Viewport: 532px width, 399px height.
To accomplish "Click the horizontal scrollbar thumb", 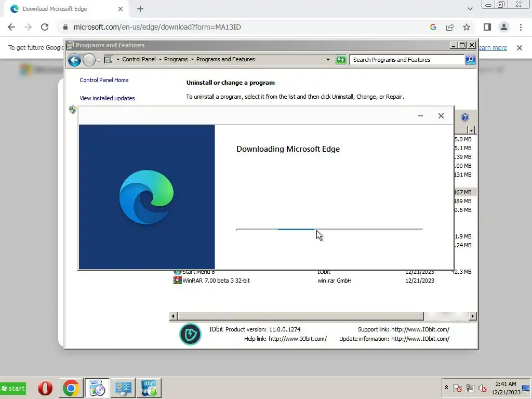I will pyautogui.click(x=300, y=316).
